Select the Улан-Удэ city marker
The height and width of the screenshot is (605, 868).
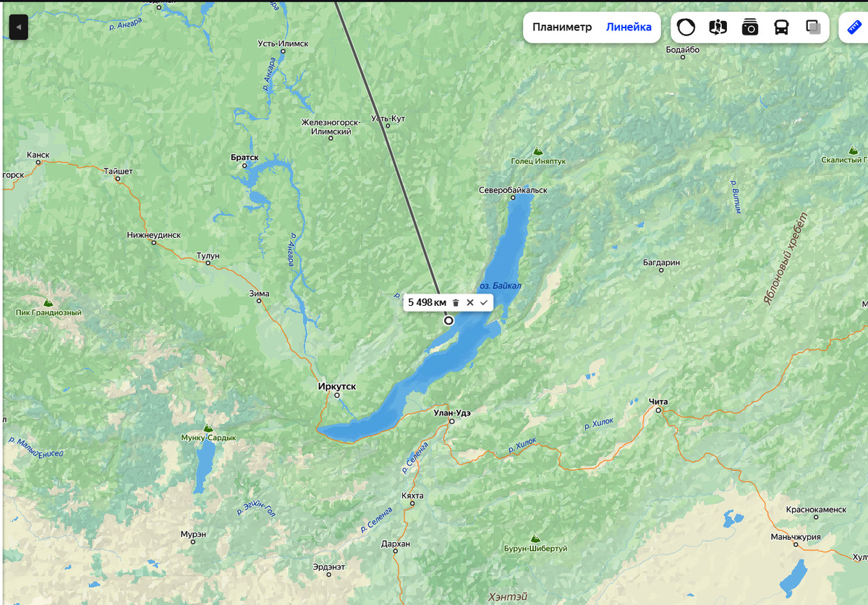[x=451, y=421]
